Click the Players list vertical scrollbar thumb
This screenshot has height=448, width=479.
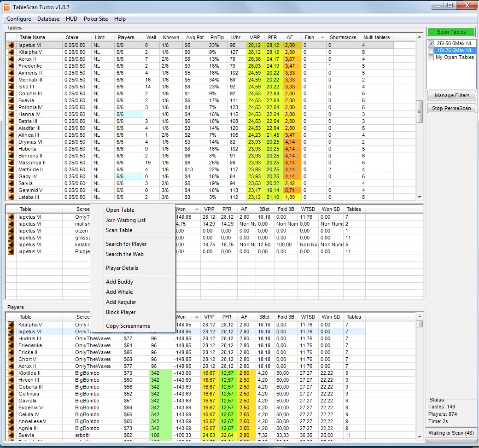(x=420, y=324)
